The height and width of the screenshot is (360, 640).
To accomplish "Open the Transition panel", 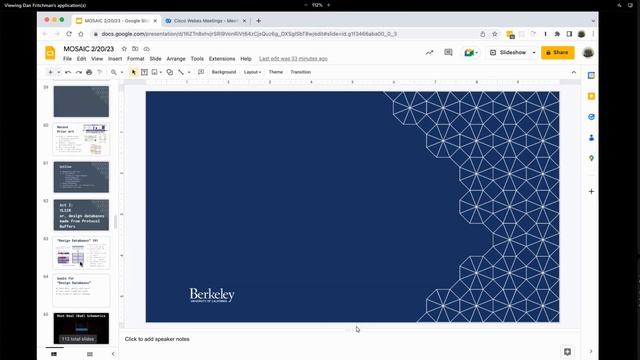I will [300, 72].
